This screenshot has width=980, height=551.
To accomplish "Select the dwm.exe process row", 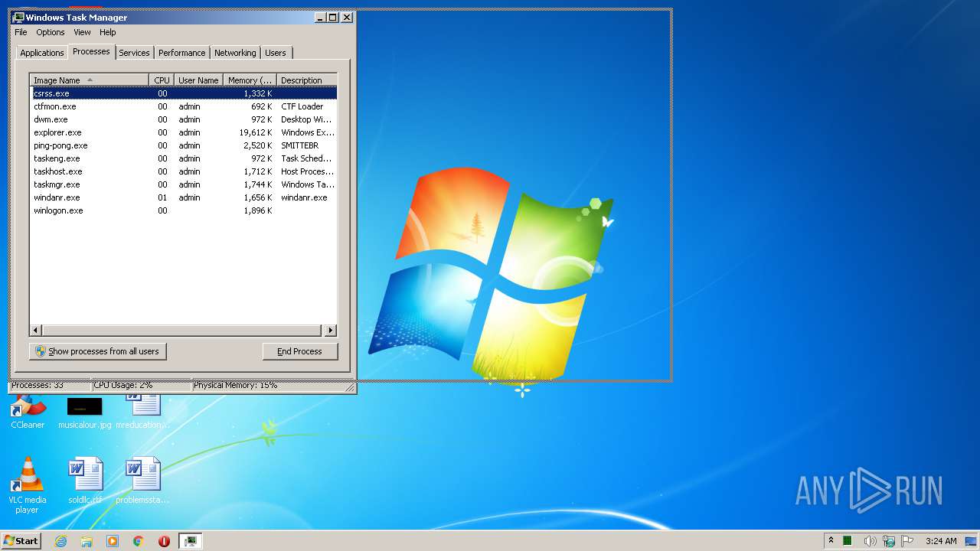I will [184, 119].
